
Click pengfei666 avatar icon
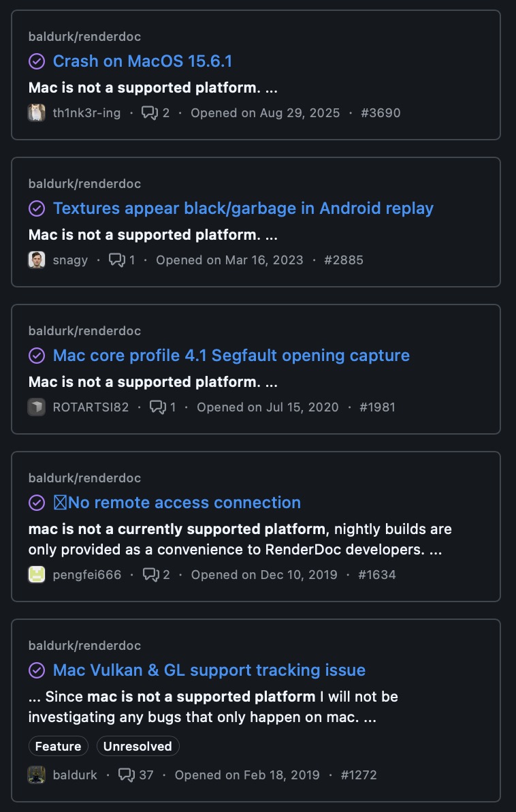[x=37, y=575]
